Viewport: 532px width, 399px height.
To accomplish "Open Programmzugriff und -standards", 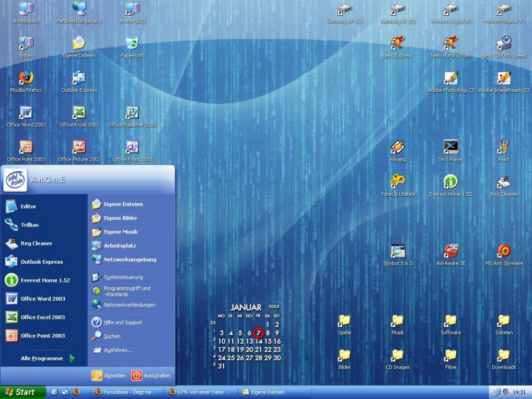I will click(x=131, y=291).
